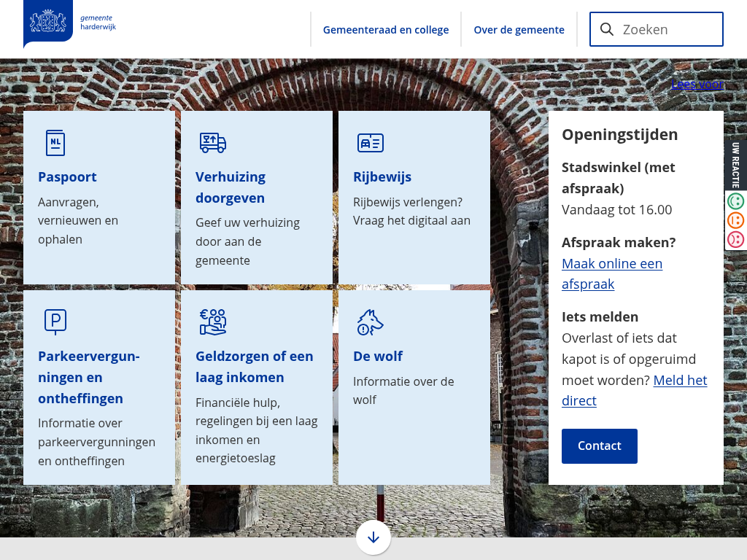The image size is (747, 560).
Task: Open the Uw reactie feedback tab
Action: 735,166
